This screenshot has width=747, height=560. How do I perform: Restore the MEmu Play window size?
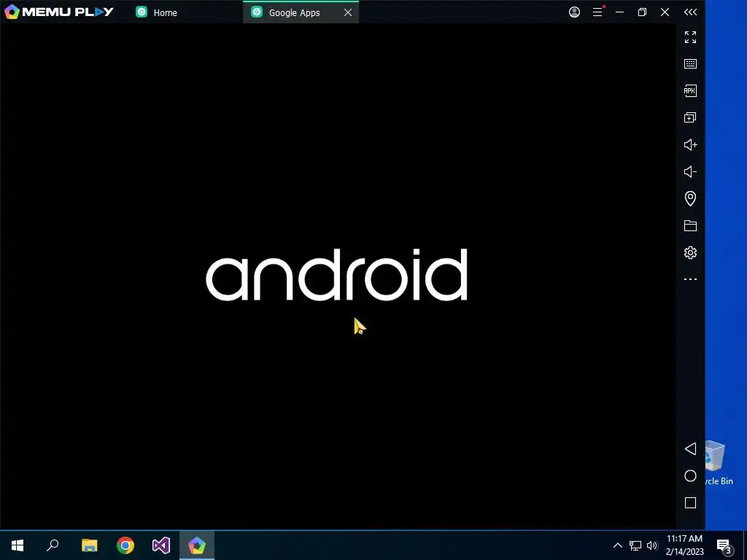click(x=642, y=12)
